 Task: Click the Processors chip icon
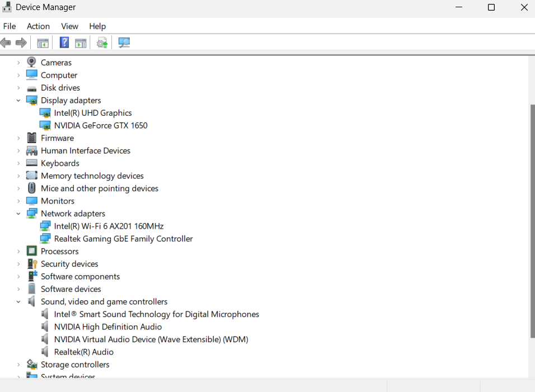(32, 251)
